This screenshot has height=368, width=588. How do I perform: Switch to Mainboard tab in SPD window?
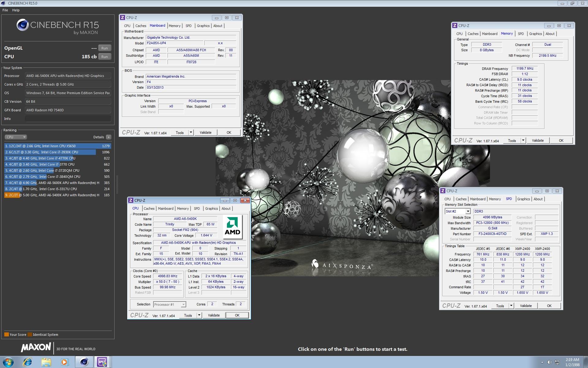coord(478,199)
